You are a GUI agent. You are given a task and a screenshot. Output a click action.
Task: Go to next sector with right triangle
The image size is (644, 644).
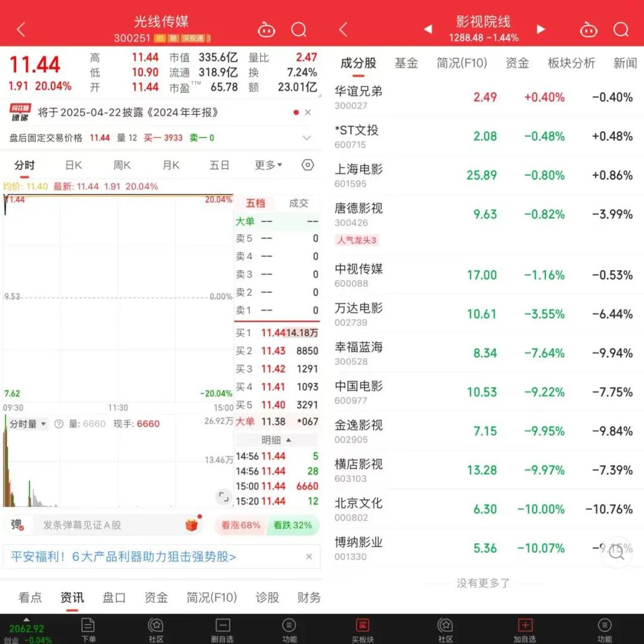[x=540, y=29]
